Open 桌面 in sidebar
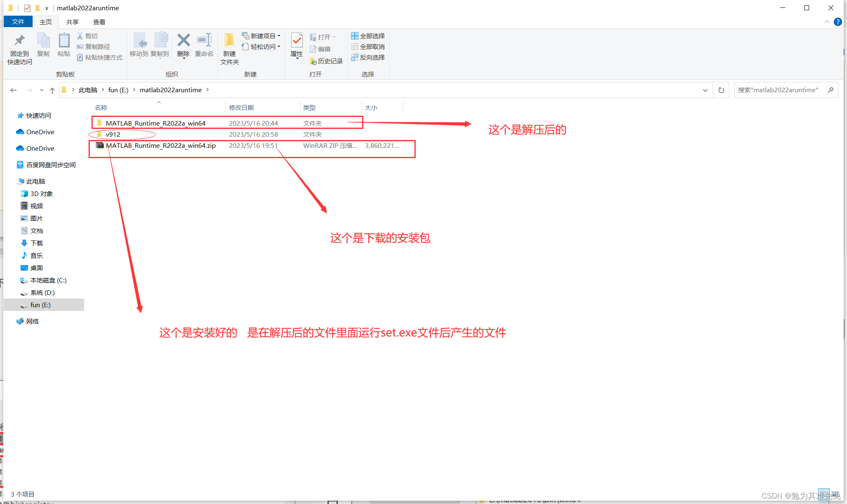847x504 pixels. pyautogui.click(x=36, y=268)
